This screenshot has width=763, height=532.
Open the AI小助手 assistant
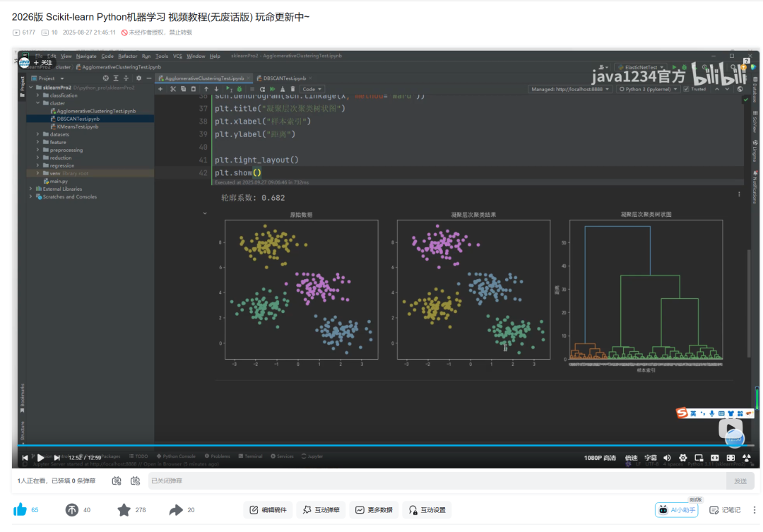click(x=676, y=509)
